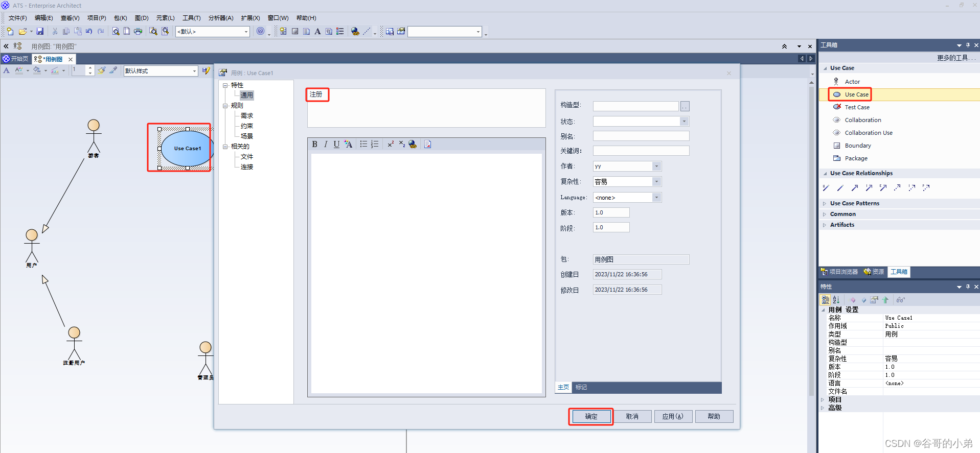Insert numbered list in notes editor
The height and width of the screenshot is (453, 980).
click(375, 145)
